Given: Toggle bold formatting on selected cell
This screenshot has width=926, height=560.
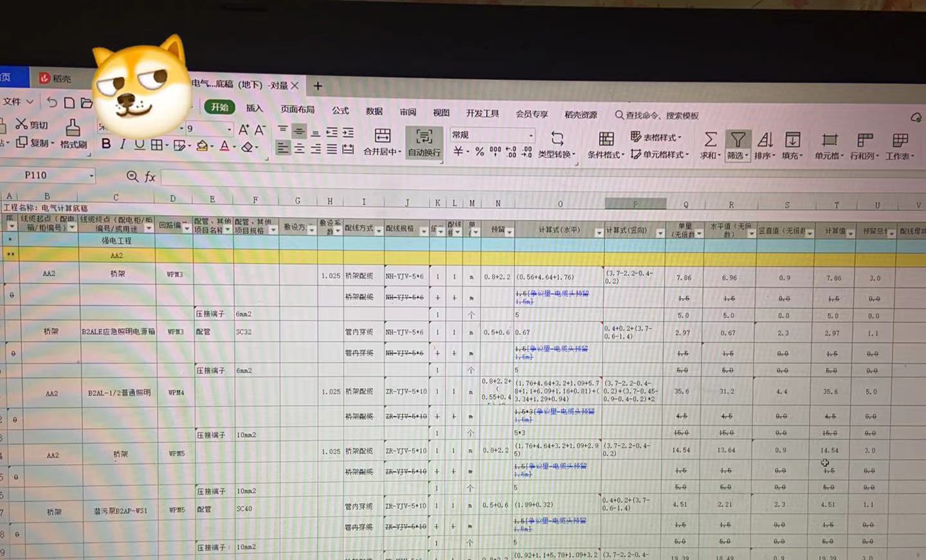Looking at the screenshot, I should point(105,145).
